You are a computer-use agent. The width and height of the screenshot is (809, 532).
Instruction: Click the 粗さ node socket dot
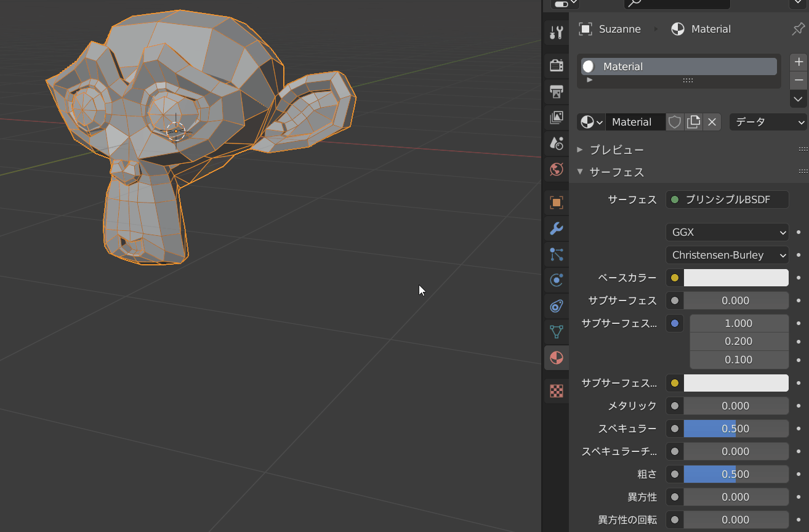coord(675,474)
